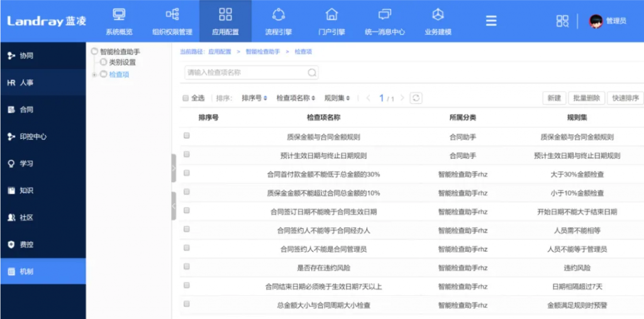
Task: Click the 新建 button
Action: [x=553, y=99]
